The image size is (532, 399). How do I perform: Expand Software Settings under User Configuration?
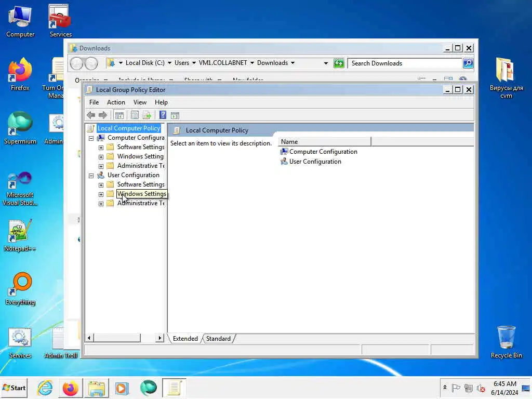tap(101, 185)
